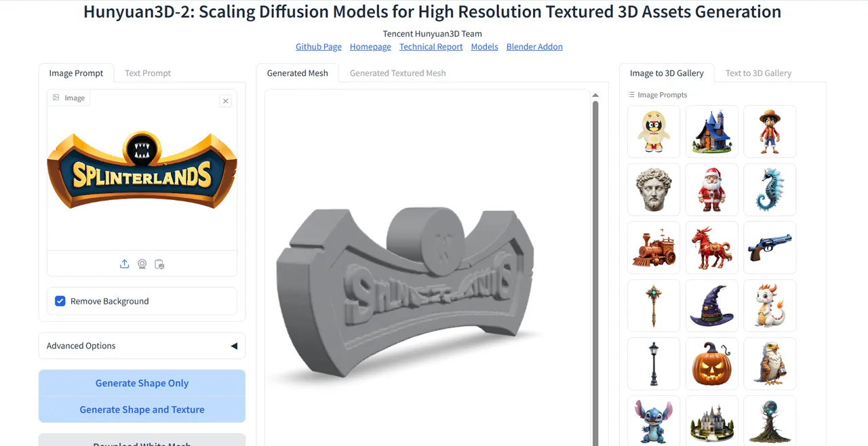
Task: Select the revolver gallery example
Action: (x=770, y=247)
